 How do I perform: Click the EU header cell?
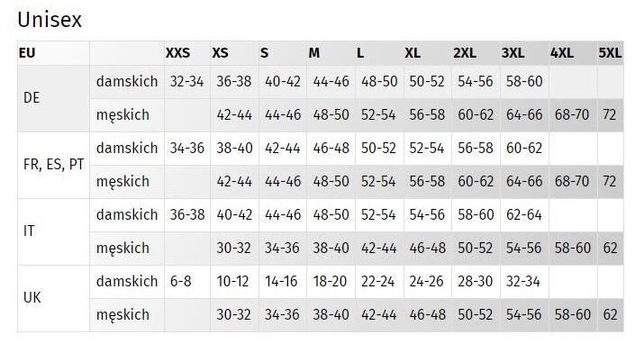tap(27, 53)
